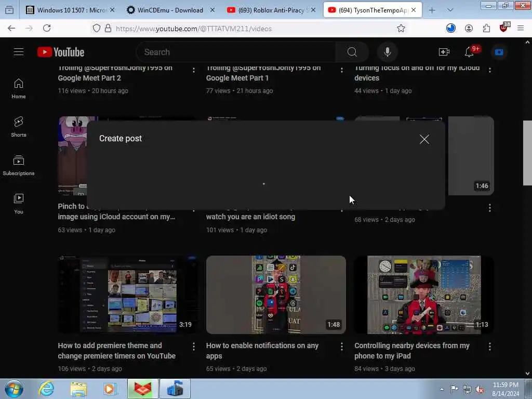Open the You section in sidebar

[x=19, y=204]
